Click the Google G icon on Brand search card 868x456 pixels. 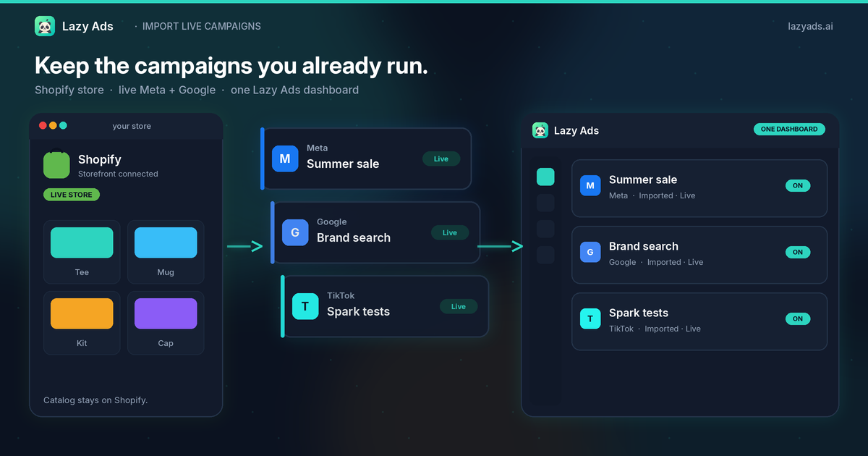click(x=295, y=232)
